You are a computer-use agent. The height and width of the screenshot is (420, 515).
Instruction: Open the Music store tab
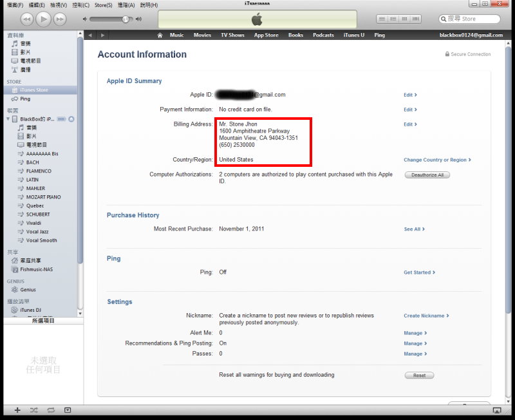click(x=176, y=35)
